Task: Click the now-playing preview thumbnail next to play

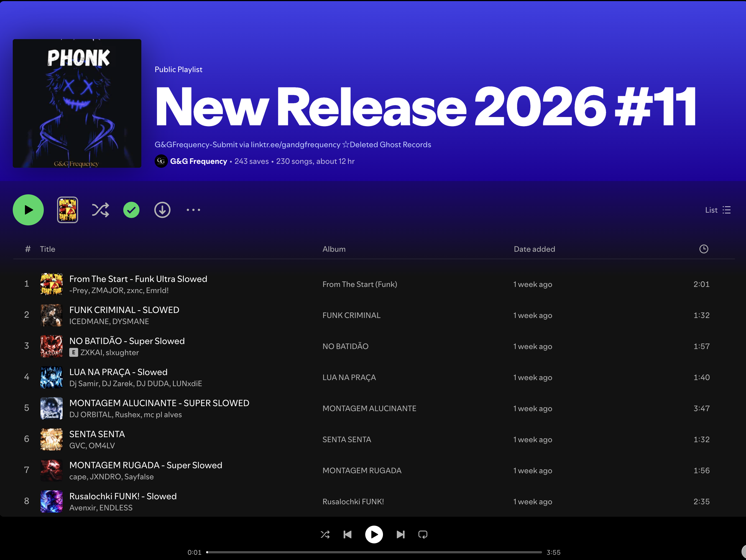Action: tap(67, 210)
